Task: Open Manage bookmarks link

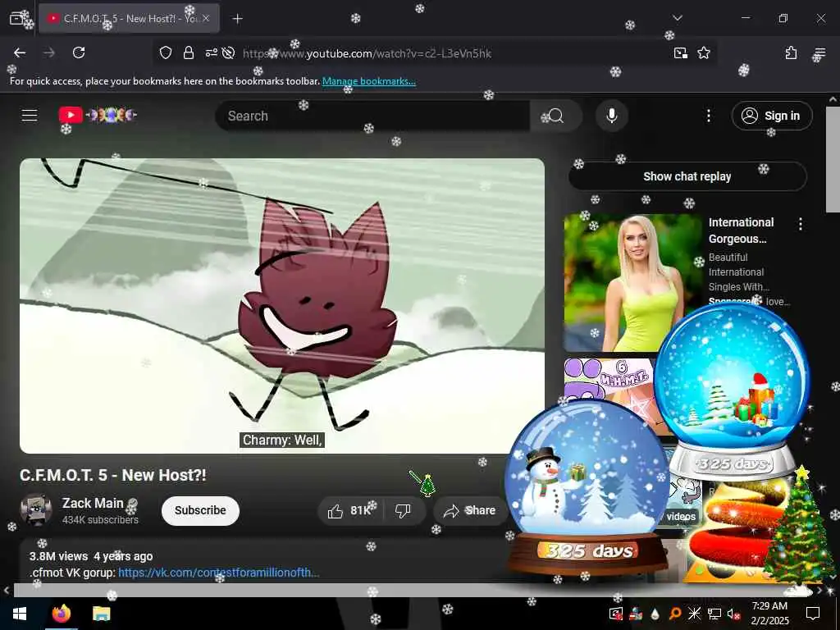Action: 368,81
